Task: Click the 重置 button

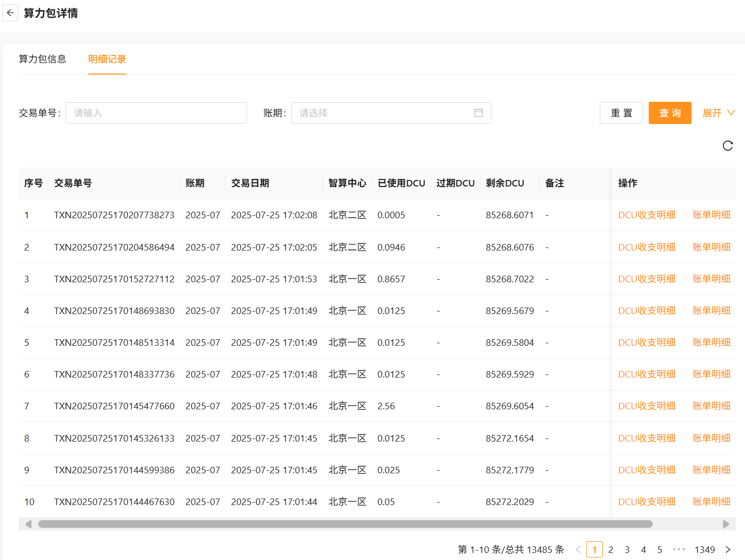Action: point(621,113)
